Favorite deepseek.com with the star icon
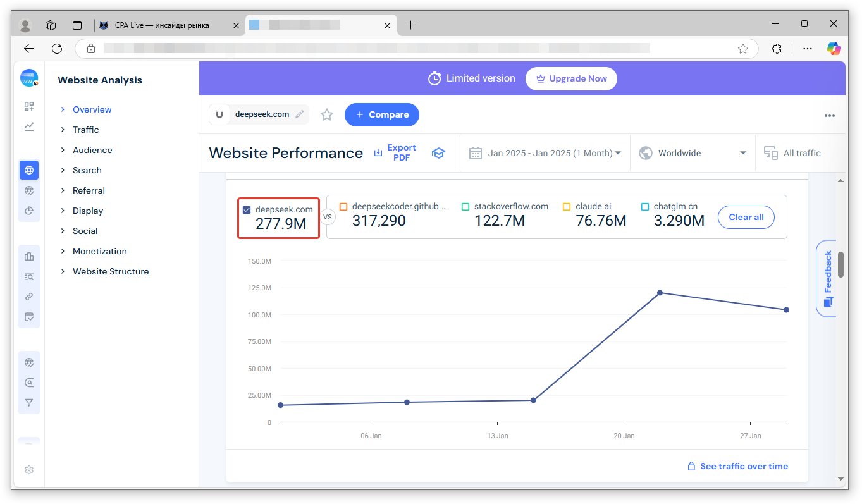Screen dimensions: 862x504 [327, 114]
